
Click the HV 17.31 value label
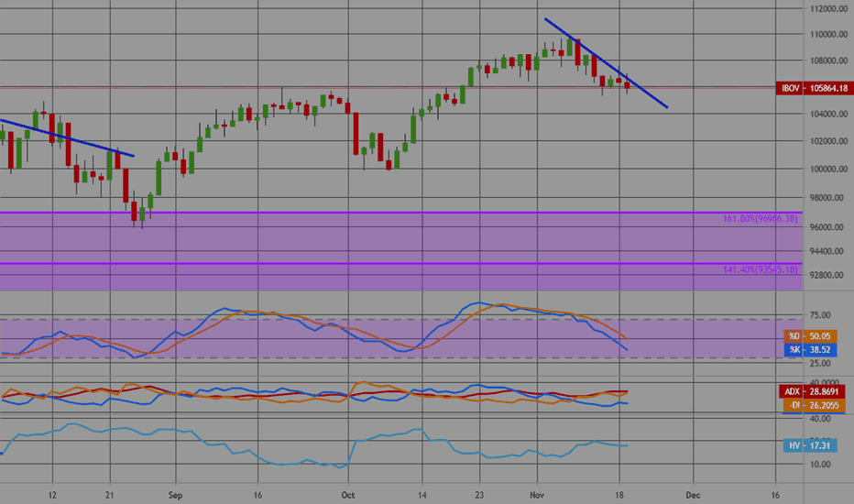tap(810, 445)
